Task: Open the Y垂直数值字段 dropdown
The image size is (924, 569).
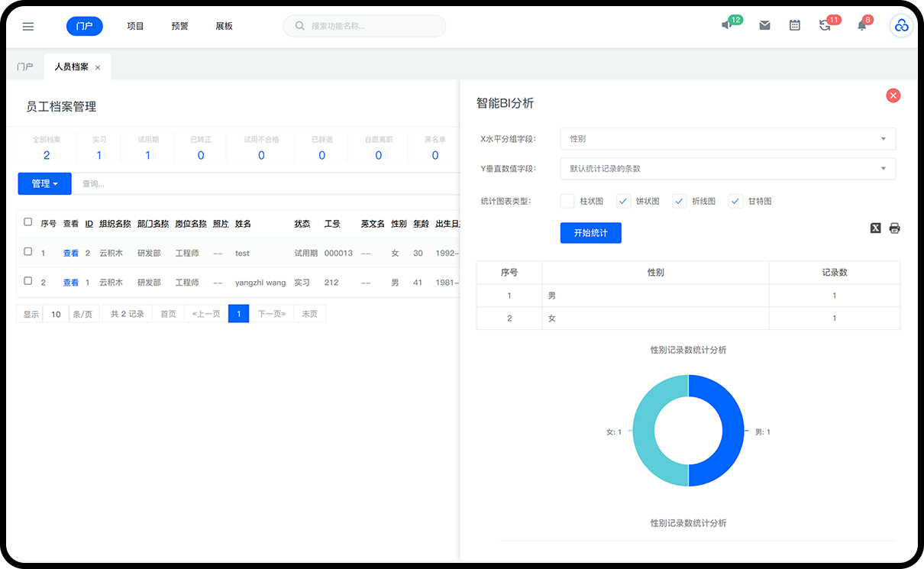Action: 727,169
